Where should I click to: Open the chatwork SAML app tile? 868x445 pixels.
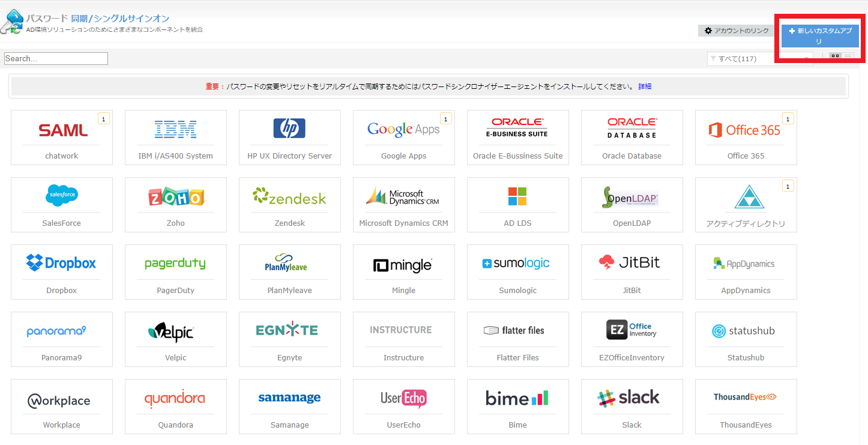tap(62, 138)
